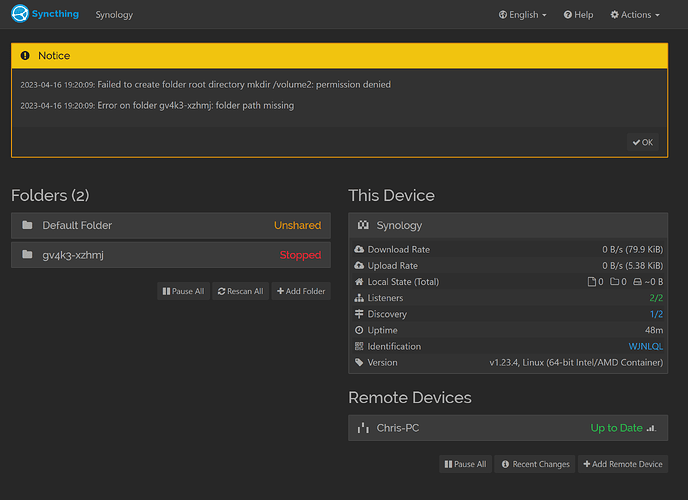Image resolution: width=688 pixels, height=500 pixels.
Task: Click the Stopped status label
Action: pyautogui.click(x=300, y=255)
